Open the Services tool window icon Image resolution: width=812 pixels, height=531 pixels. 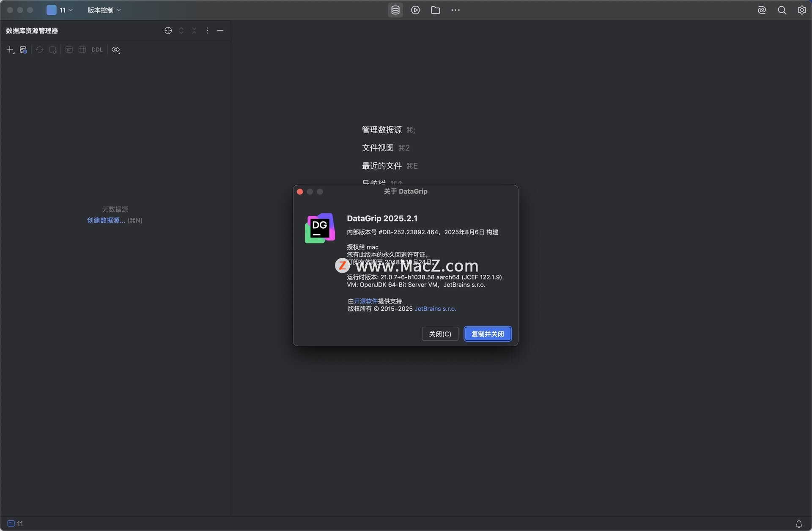415,10
